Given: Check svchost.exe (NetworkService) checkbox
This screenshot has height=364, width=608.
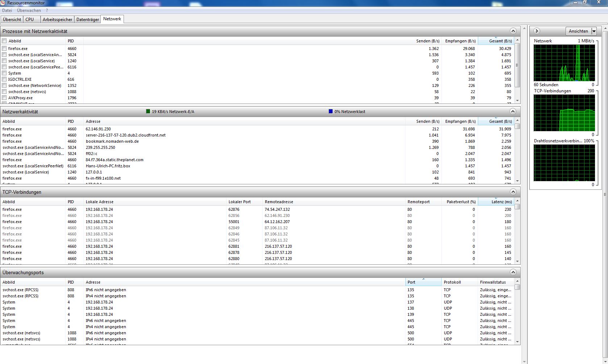Looking at the screenshot, I should [x=4, y=85].
